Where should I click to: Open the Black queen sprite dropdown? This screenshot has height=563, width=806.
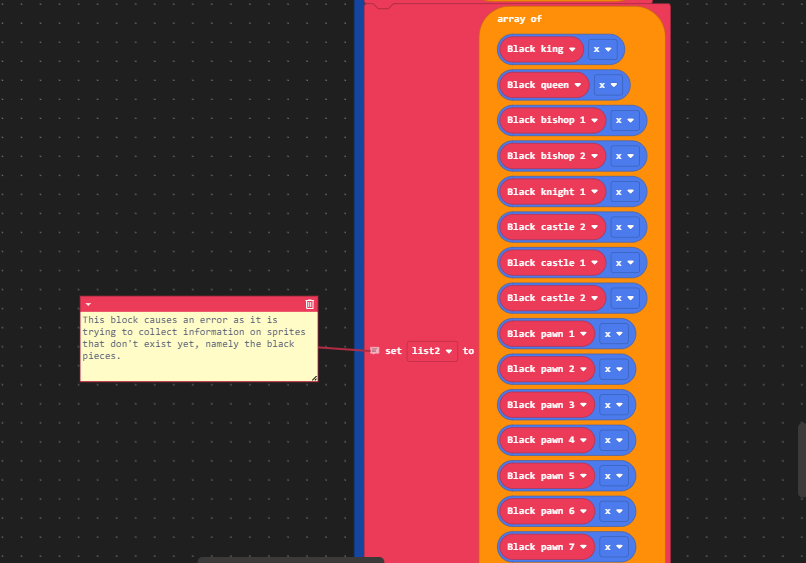[x=544, y=85]
